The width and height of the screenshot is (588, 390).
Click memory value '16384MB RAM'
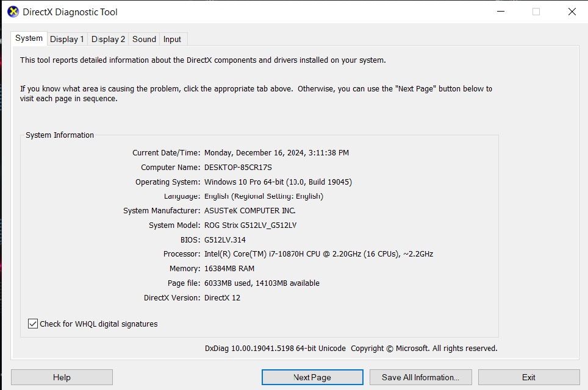[229, 269]
